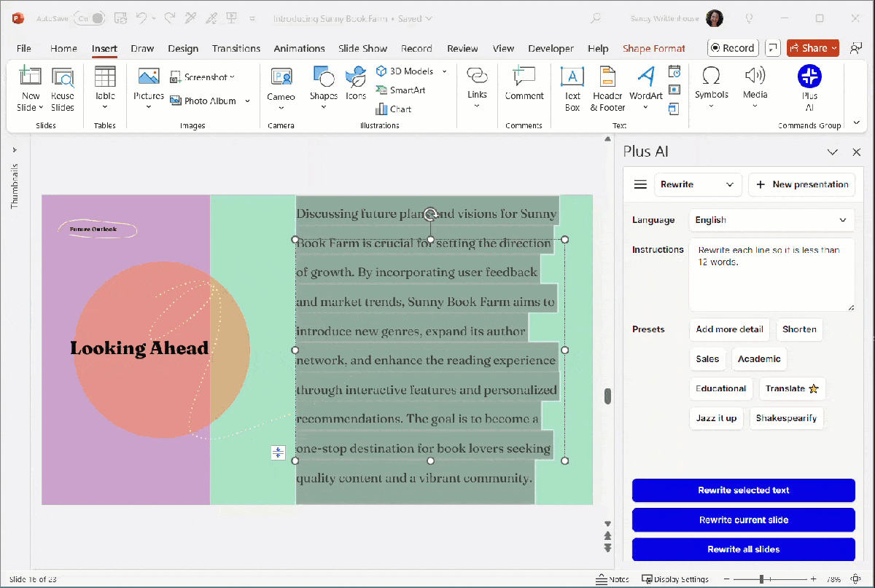Open WordArt styles
The width and height of the screenshot is (875, 588).
tap(645, 87)
